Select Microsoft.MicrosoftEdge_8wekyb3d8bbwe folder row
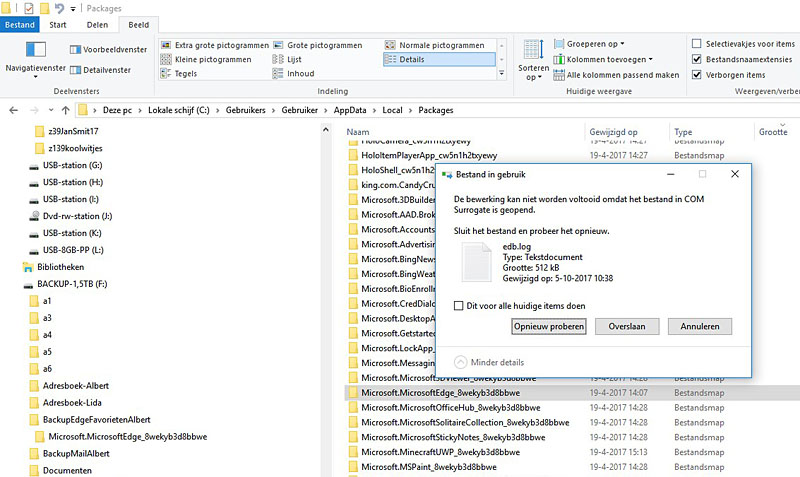Viewport: 800px width, 477px height. 571,392
